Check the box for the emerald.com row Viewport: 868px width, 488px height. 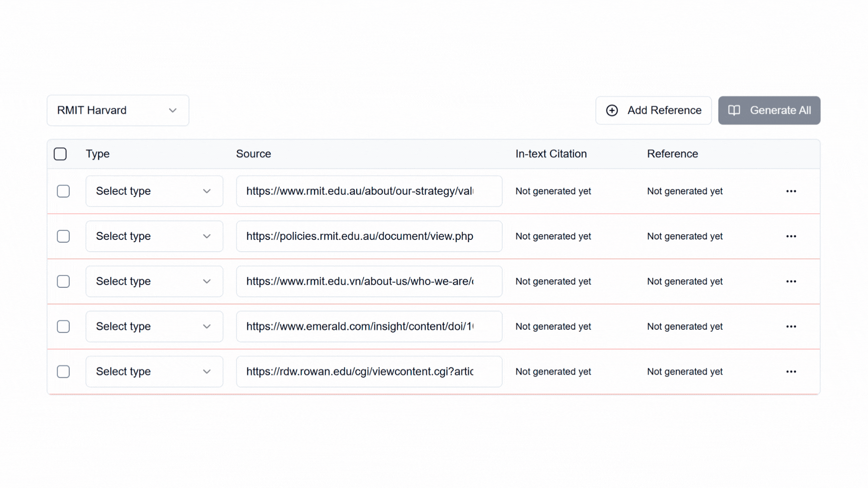[63, 327]
